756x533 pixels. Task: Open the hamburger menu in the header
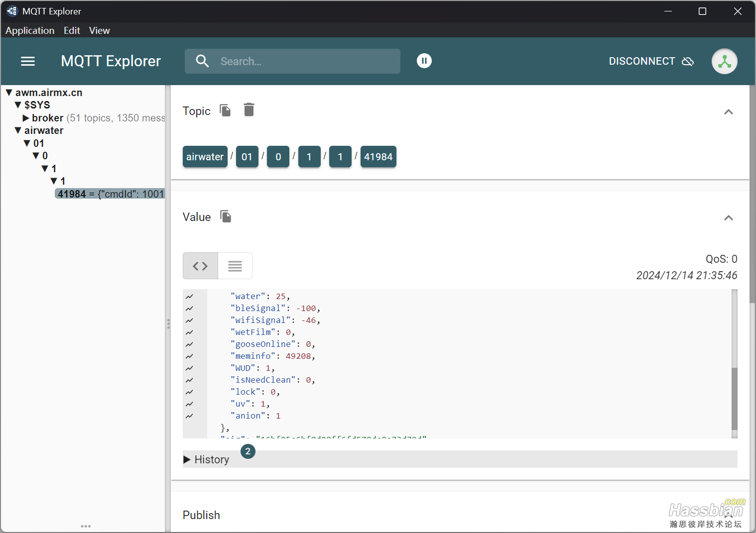28,61
